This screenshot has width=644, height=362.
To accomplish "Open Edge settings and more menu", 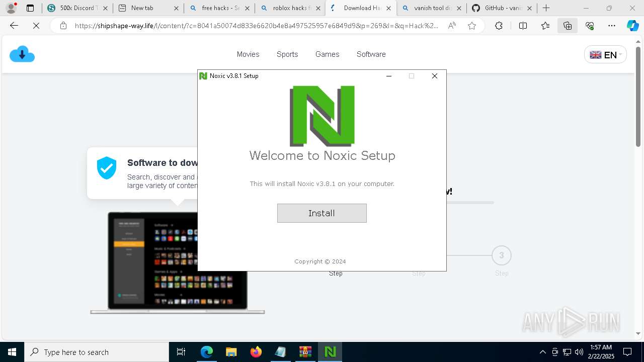I will 612,26.
